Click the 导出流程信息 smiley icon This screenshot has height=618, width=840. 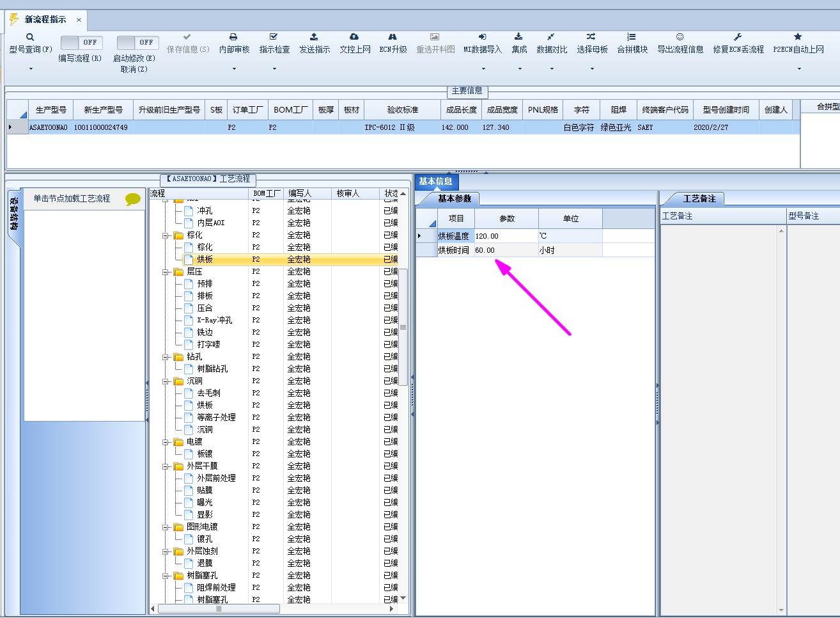(680, 37)
